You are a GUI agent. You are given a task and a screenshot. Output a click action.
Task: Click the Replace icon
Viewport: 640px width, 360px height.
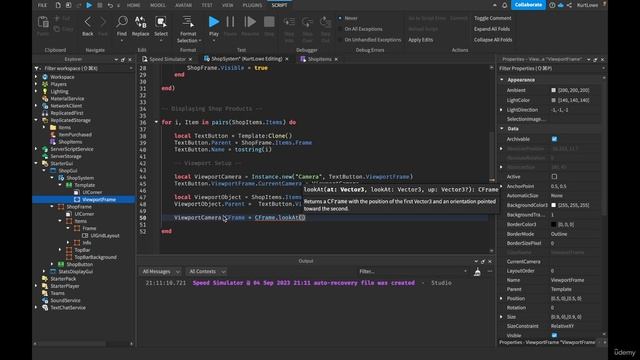[140, 22]
